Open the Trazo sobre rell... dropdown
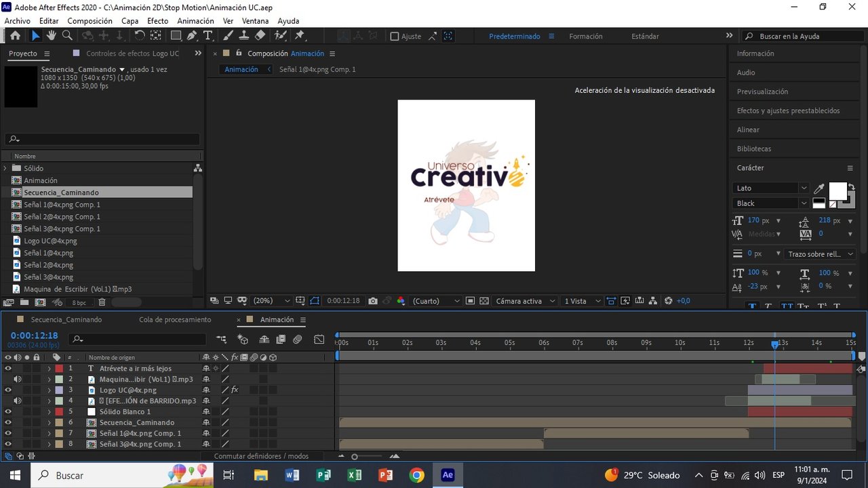 coord(819,254)
